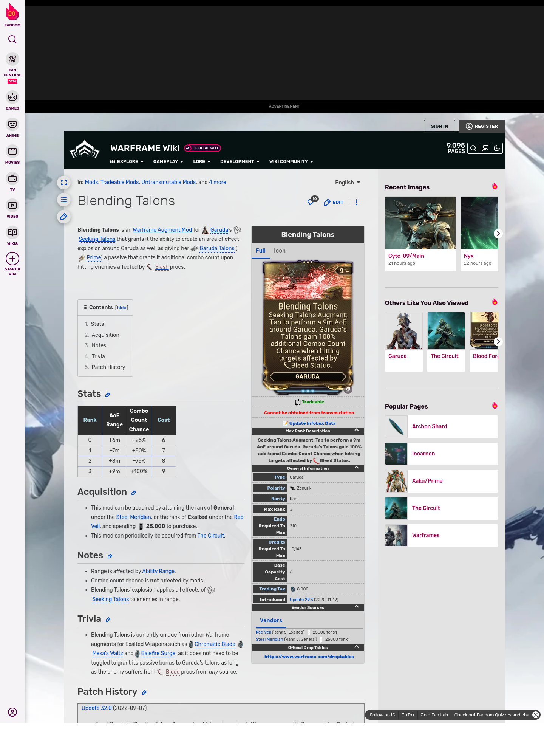Edit the Patch History section pencil icon
Viewport: 544px width, 756px height.
point(144,692)
